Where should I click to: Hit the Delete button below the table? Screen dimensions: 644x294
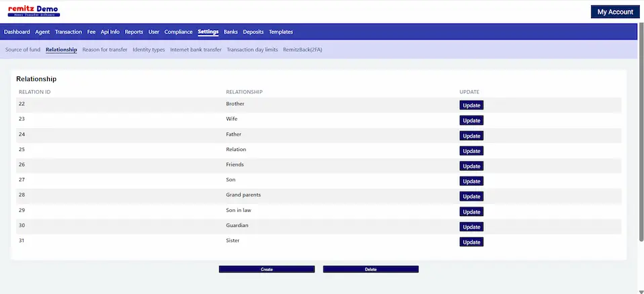tap(370, 269)
